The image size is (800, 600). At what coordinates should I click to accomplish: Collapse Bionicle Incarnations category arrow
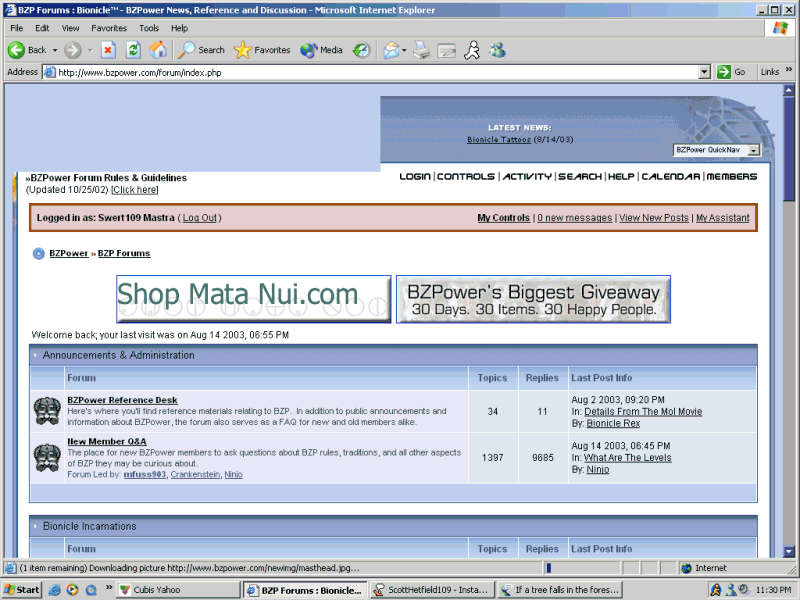[x=35, y=526]
